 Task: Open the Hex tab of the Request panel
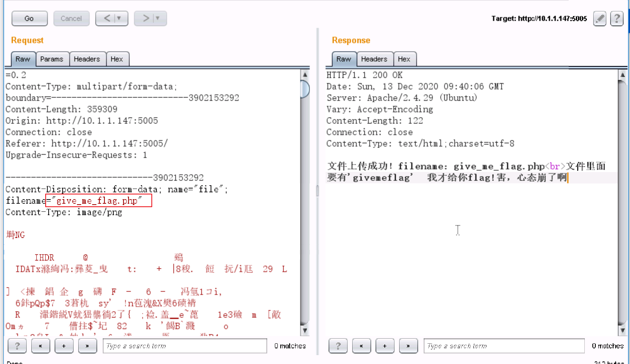coord(118,59)
